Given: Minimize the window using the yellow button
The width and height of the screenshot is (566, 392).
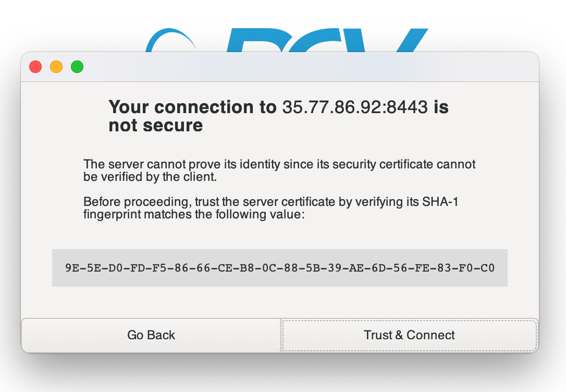Looking at the screenshot, I should click(x=56, y=67).
